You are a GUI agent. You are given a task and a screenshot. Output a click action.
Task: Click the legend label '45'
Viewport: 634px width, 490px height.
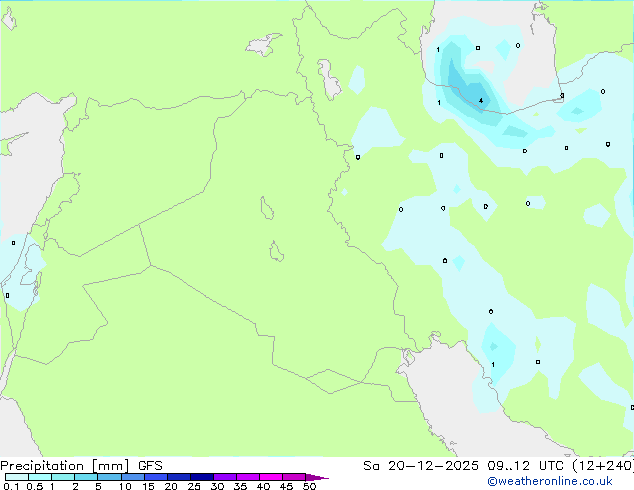pos(286,486)
